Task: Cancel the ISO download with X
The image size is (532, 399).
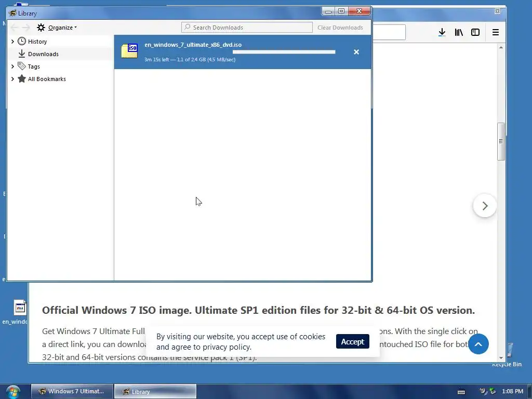Action: pyautogui.click(x=356, y=52)
